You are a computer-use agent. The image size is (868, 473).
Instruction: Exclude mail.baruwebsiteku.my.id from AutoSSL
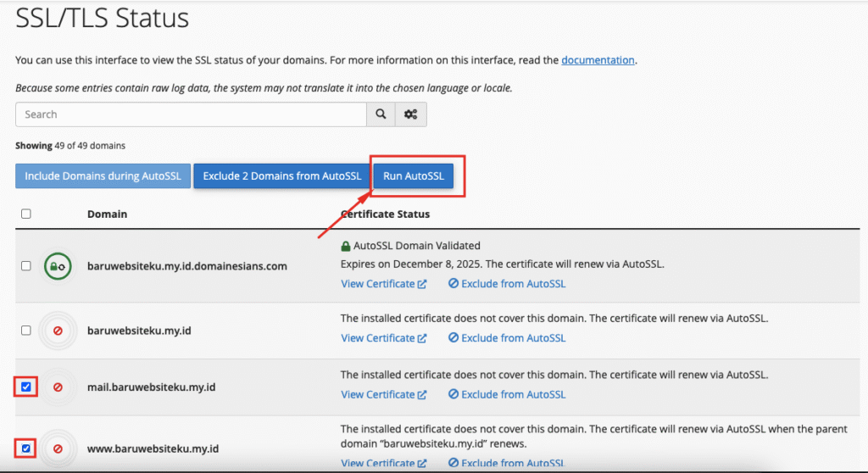507,394
